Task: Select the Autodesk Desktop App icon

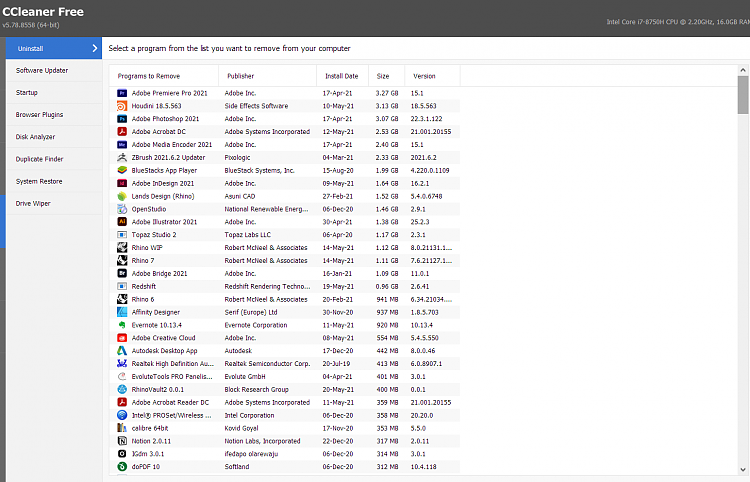Action: [122, 351]
